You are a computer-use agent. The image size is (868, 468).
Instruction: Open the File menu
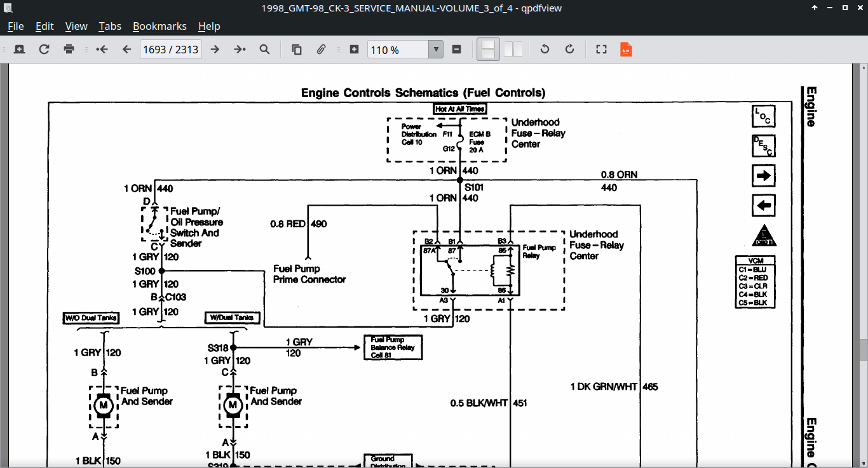click(x=15, y=26)
